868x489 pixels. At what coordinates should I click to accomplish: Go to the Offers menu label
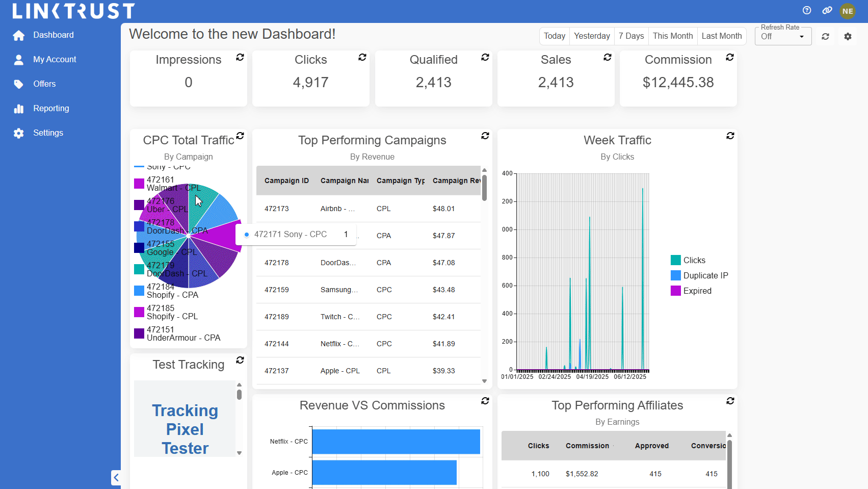(44, 84)
